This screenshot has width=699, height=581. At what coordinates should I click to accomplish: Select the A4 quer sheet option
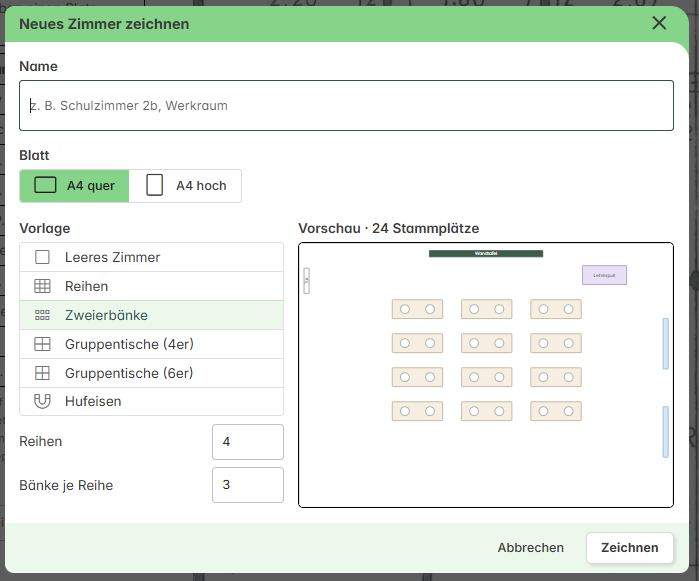[x=74, y=185]
